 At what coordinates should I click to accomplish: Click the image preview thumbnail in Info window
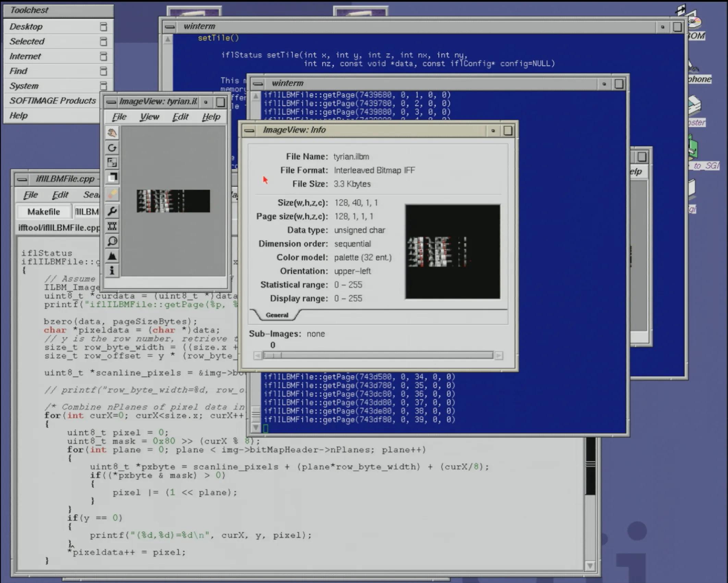pos(452,252)
